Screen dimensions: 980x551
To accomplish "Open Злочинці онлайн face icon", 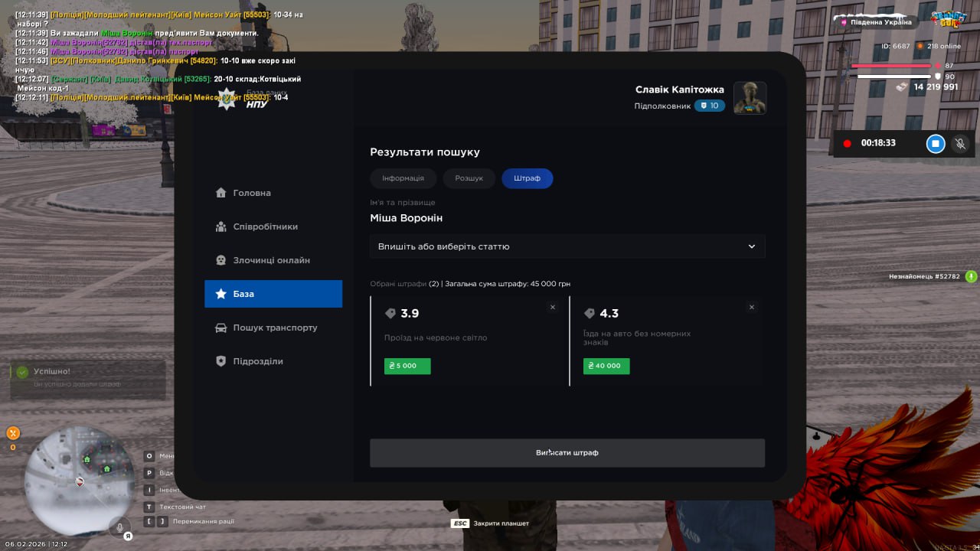I will coord(221,260).
